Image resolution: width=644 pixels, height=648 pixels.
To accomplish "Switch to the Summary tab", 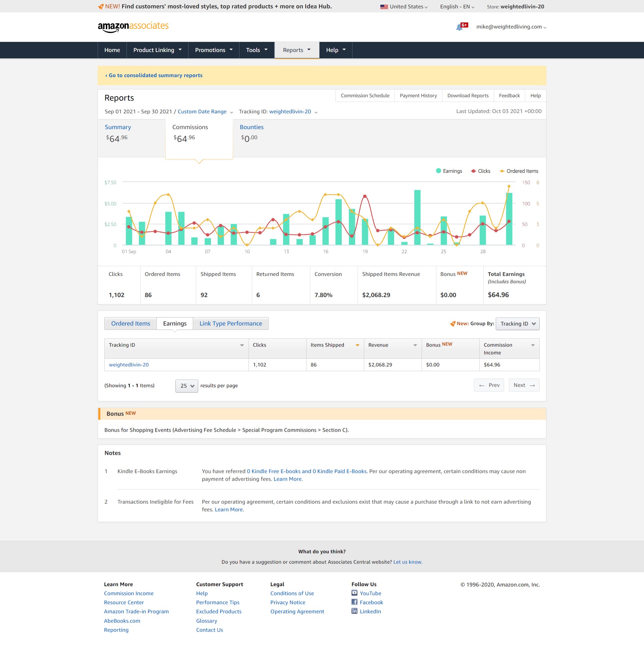I will click(131, 138).
